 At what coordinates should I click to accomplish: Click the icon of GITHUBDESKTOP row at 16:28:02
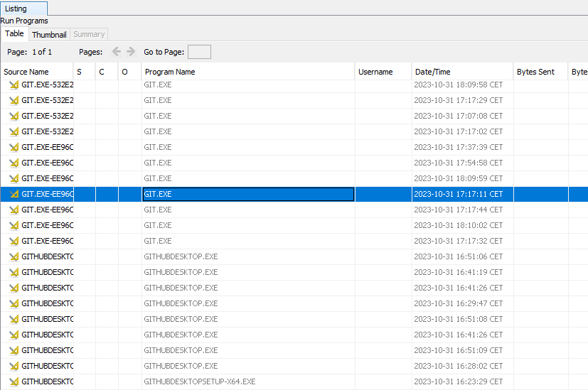[x=14, y=366]
